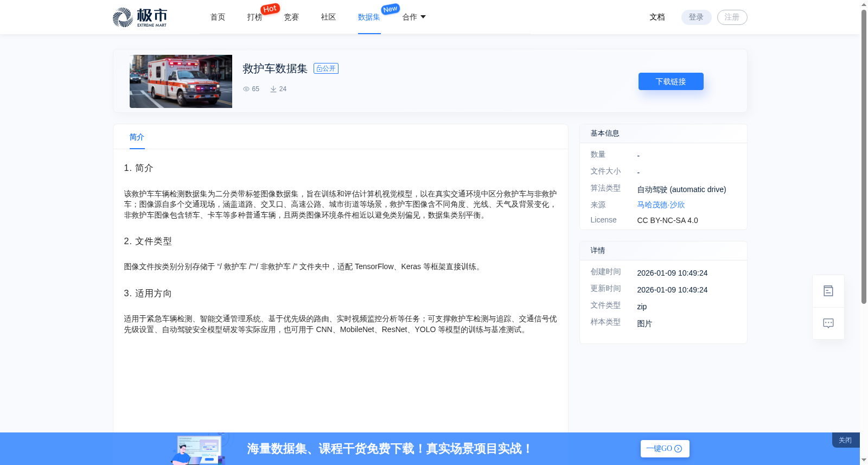Click the 自动驾驶 (automatic drive) value
The height and width of the screenshot is (465, 868).
point(681,189)
